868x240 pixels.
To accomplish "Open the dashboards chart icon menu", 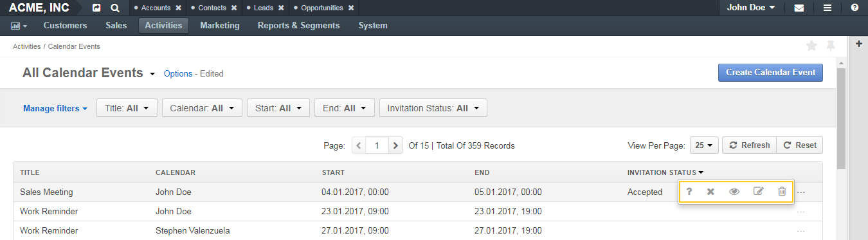I will pyautogui.click(x=19, y=26).
